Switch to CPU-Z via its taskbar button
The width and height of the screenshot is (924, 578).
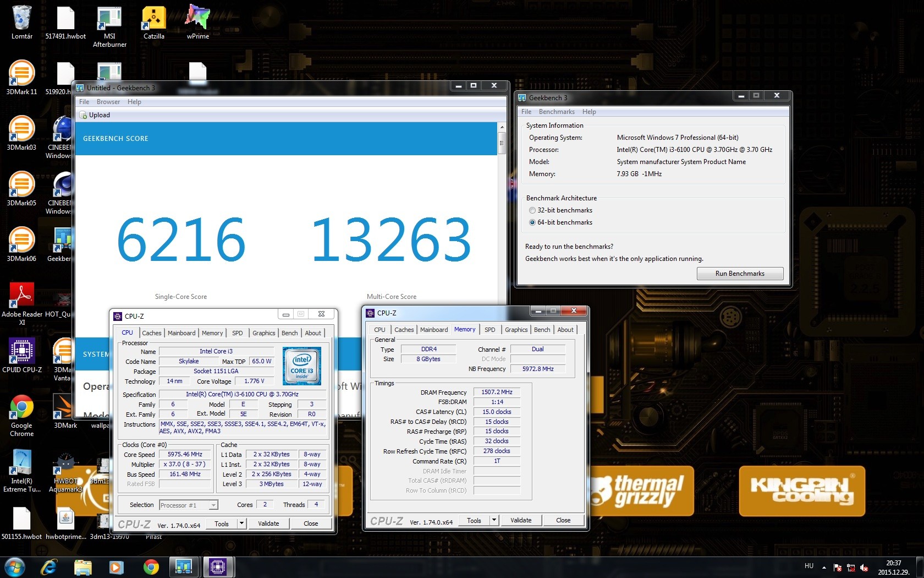218,566
